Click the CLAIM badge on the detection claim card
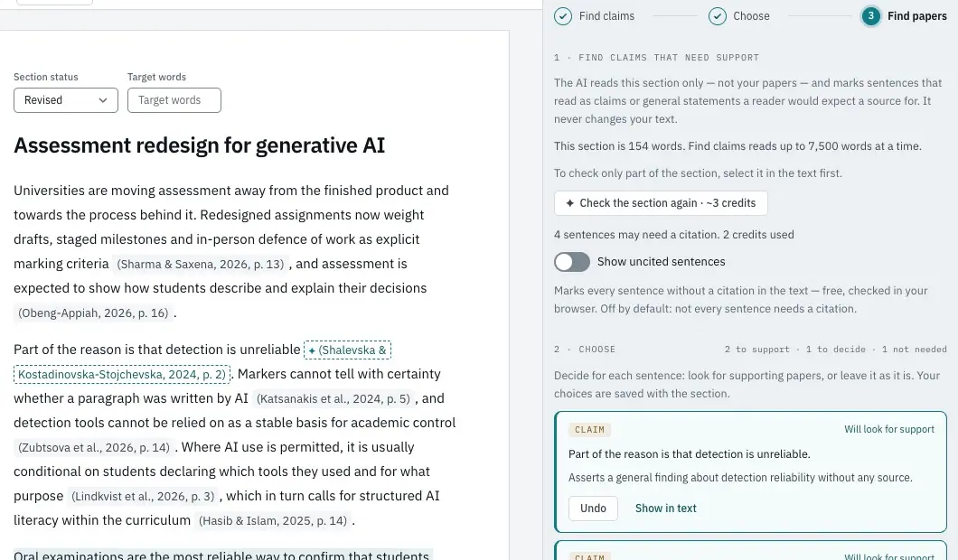 pos(589,430)
